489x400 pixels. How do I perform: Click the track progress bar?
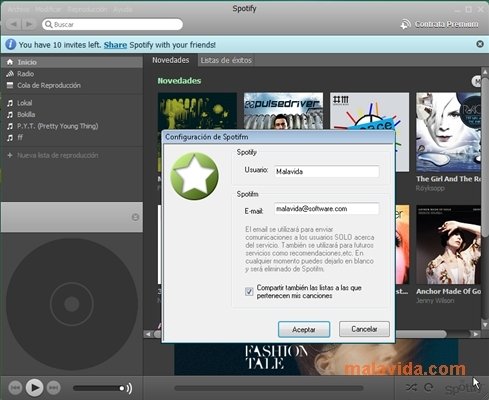pyautogui.click(x=269, y=388)
